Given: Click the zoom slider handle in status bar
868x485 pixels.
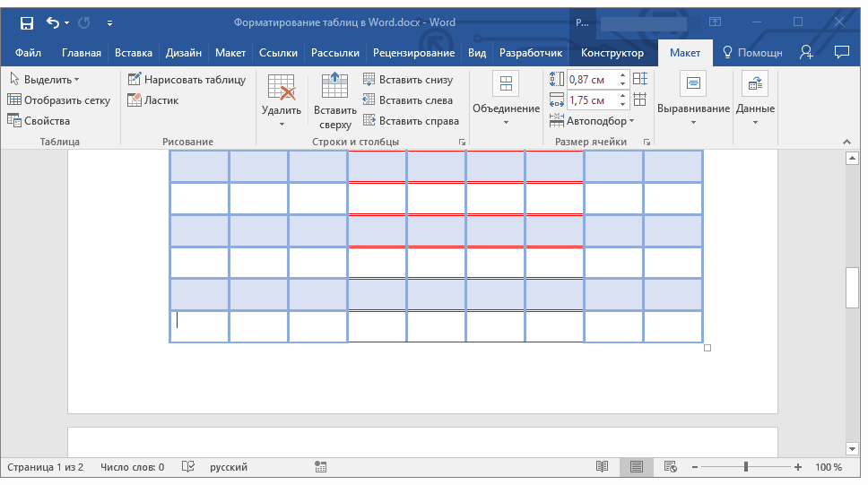Looking at the screenshot, I should (x=745, y=467).
